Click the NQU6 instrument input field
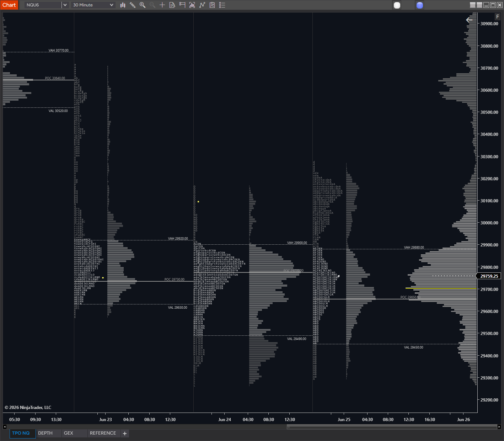 coord(43,5)
